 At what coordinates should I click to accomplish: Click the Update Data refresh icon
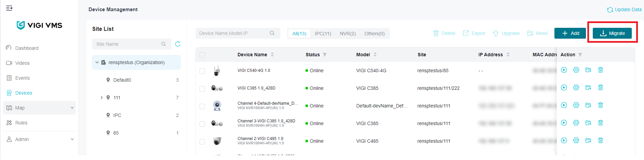[x=610, y=10]
